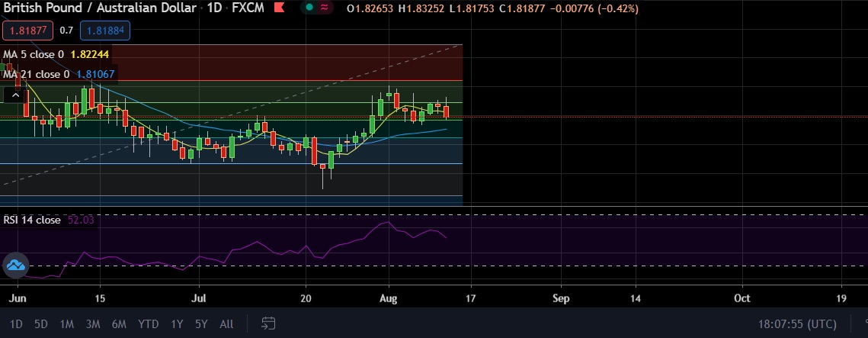The image size is (868, 338).
Task: Select the YTD date range
Action: (x=149, y=324)
